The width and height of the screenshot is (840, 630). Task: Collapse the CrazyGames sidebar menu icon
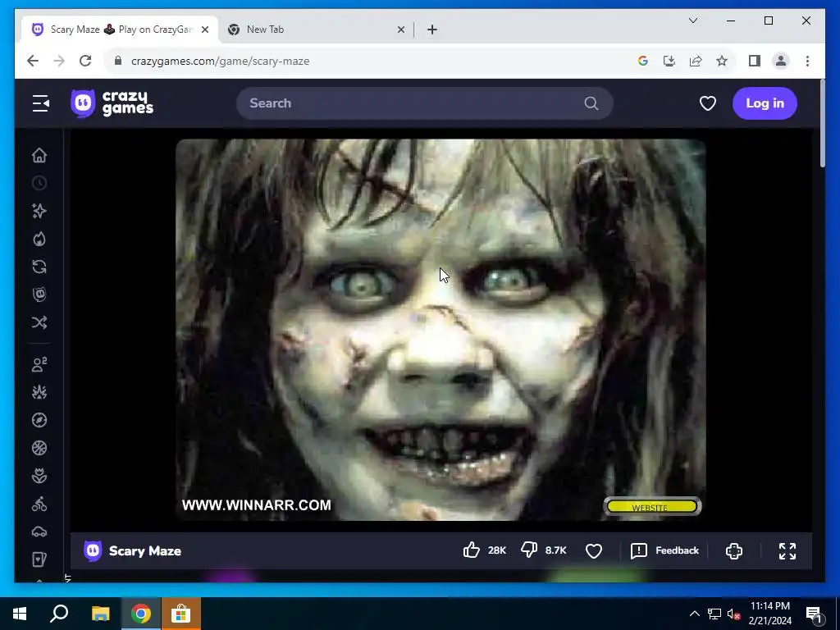[x=41, y=103]
